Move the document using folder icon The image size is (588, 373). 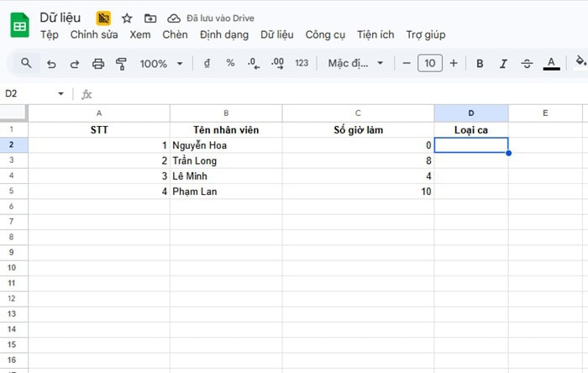click(x=150, y=18)
